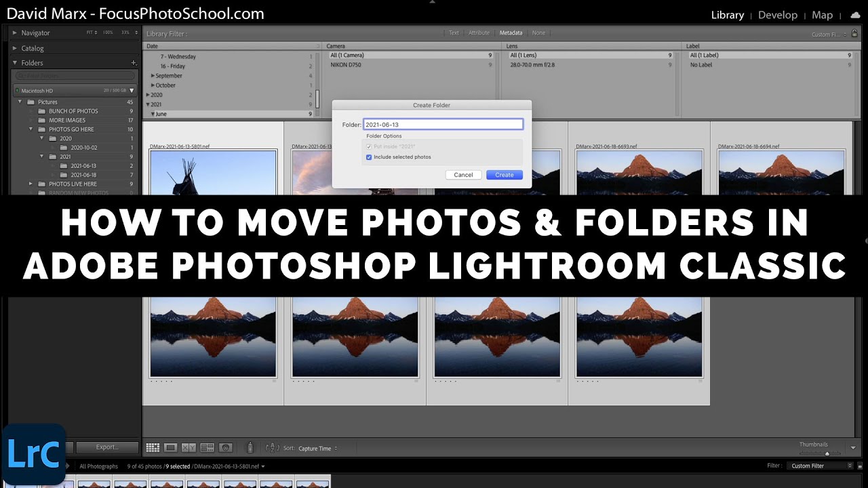
Task: Collapse PHOTOS GO HERE folder
Action: point(31,129)
